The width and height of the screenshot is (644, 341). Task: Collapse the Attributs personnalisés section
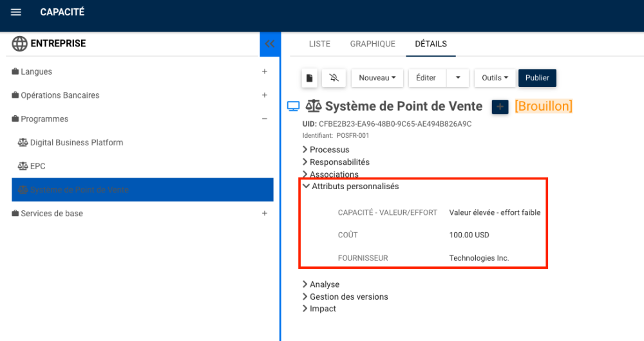[307, 187]
